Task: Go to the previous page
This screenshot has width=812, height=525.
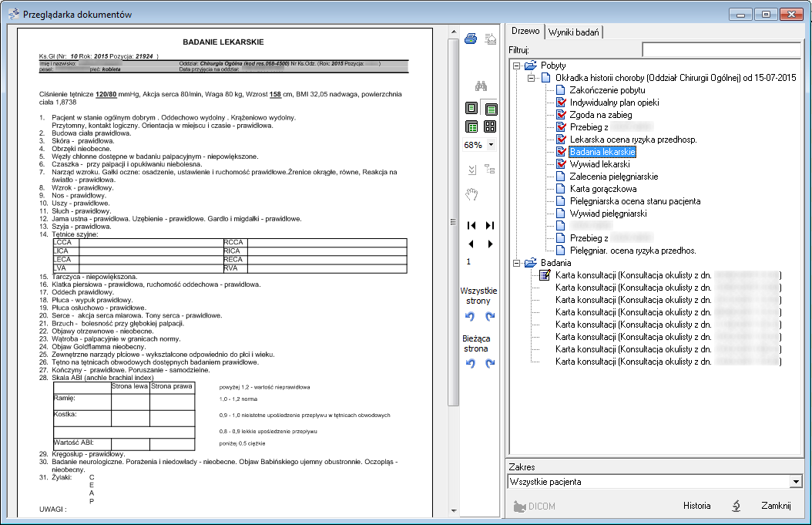Action: 471,244
